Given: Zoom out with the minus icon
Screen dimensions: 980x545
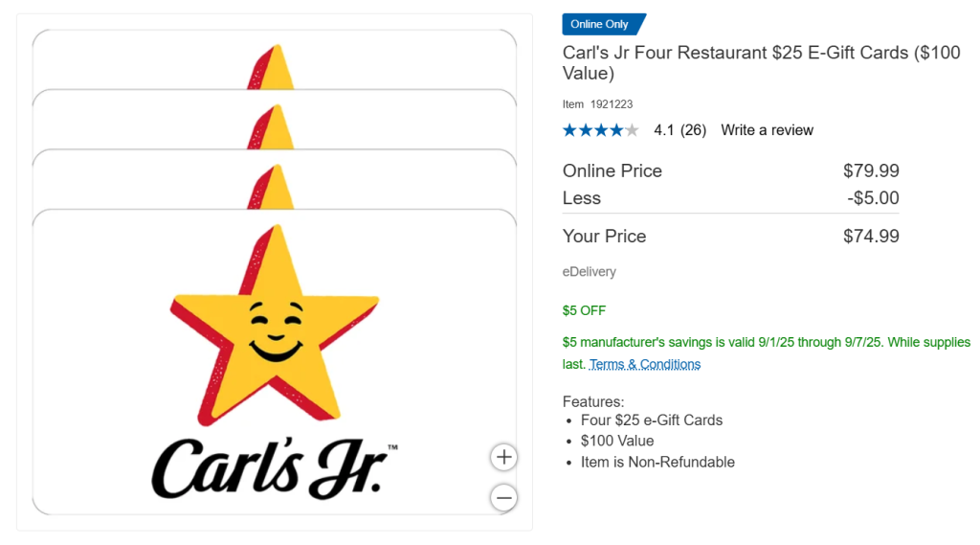Looking at the screenshot, I should click(503, 498).
